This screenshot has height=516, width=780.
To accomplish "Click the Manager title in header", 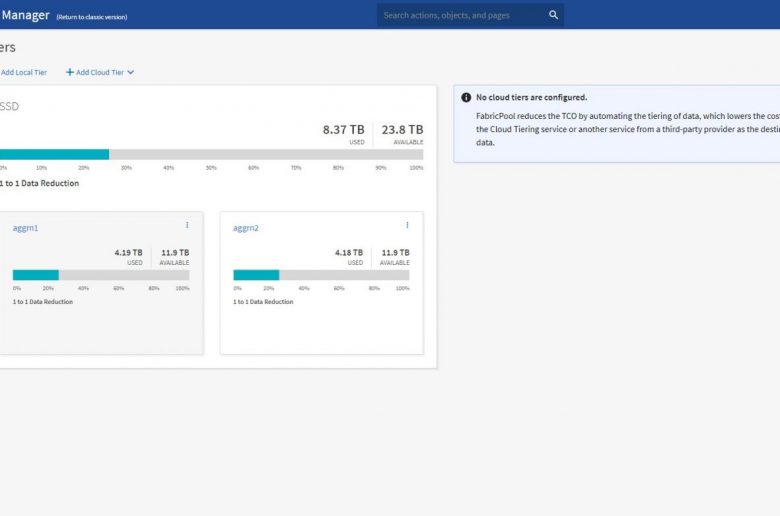I will click(x=25, y=15).
